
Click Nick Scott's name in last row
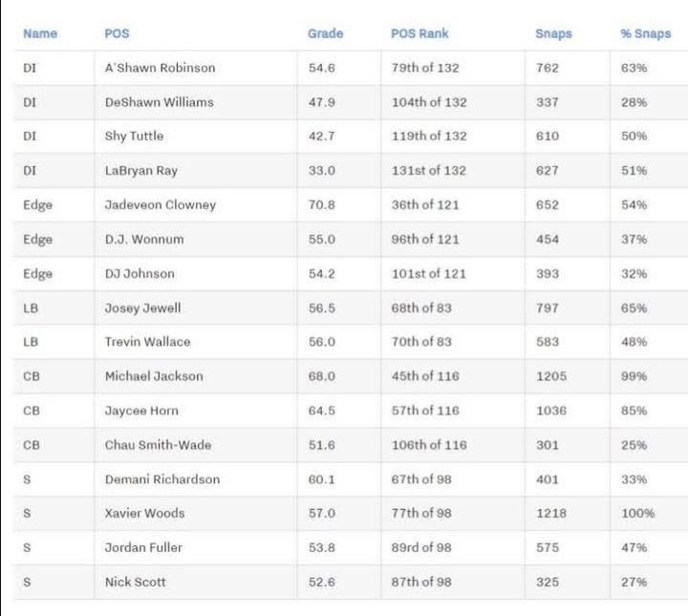137,582
